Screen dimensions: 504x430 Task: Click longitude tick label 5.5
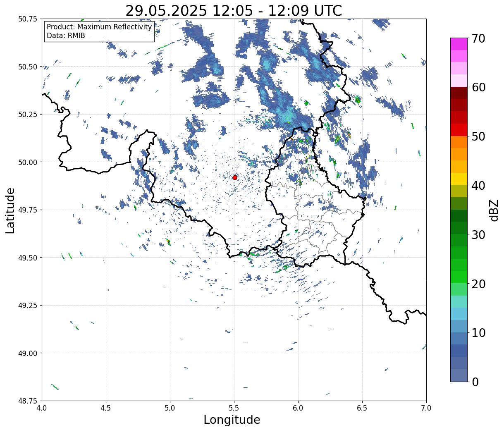coord(234,408)
